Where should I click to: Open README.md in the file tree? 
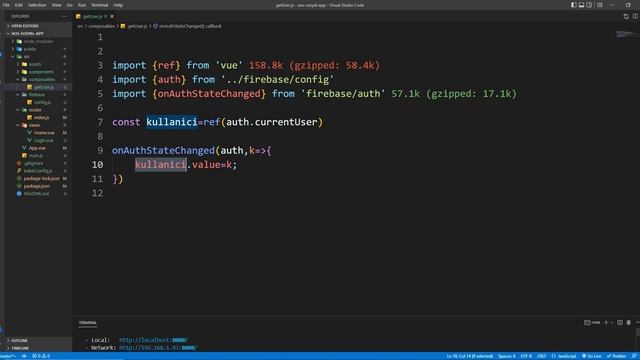(x=37, y=193)
